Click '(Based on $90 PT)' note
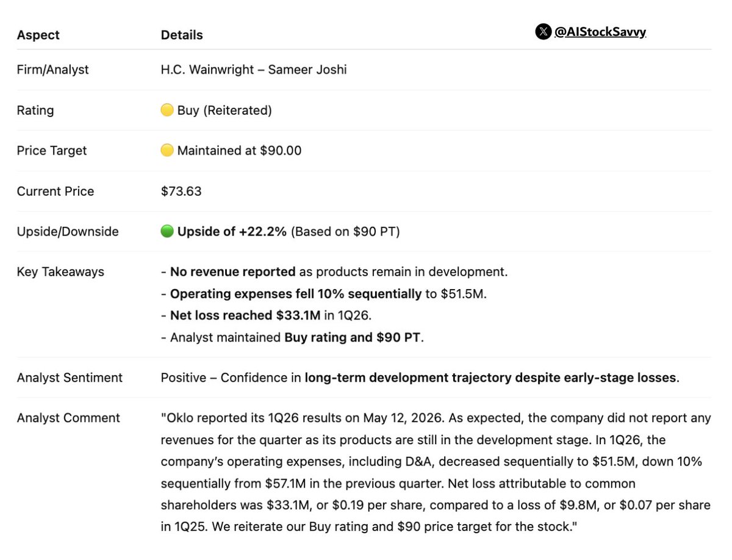732x560 pixels. click(345, 232)
